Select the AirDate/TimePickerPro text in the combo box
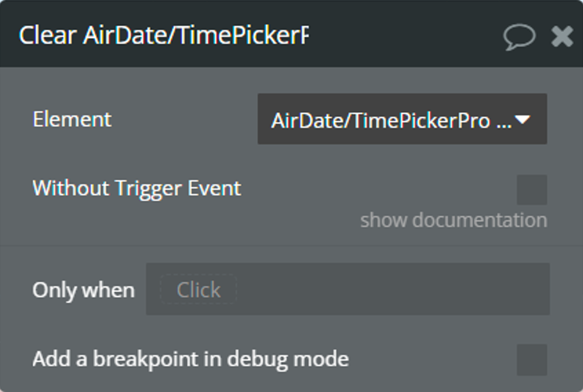The image size is (583, 392). [x=381, y=121]
